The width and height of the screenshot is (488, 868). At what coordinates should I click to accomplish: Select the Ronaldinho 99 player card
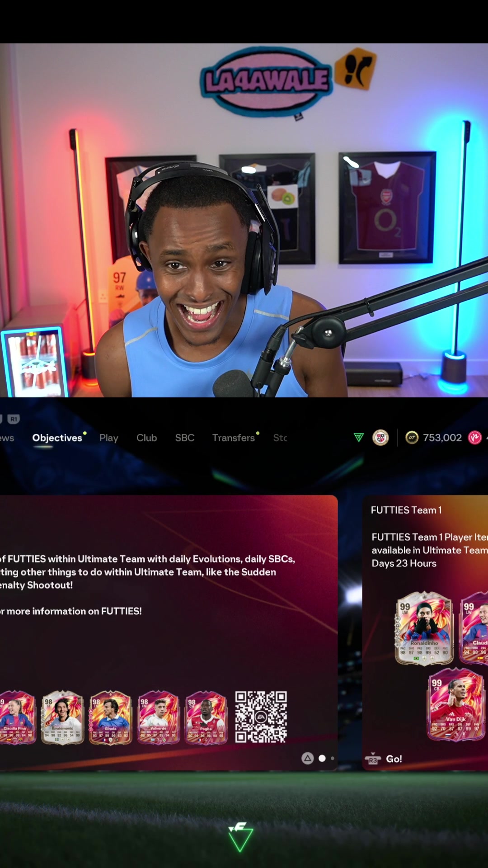(424, 628)
